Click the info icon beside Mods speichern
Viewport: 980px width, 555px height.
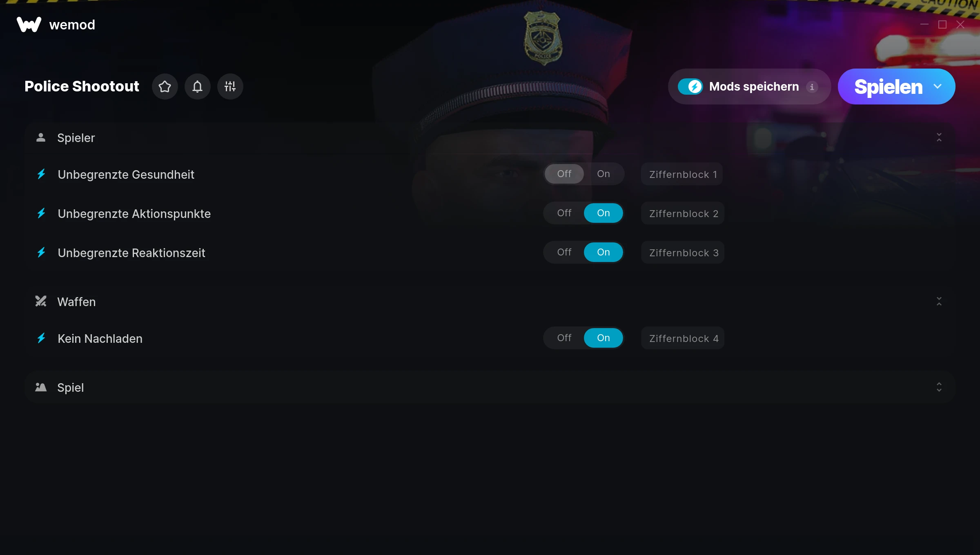[x=812, y=87]
